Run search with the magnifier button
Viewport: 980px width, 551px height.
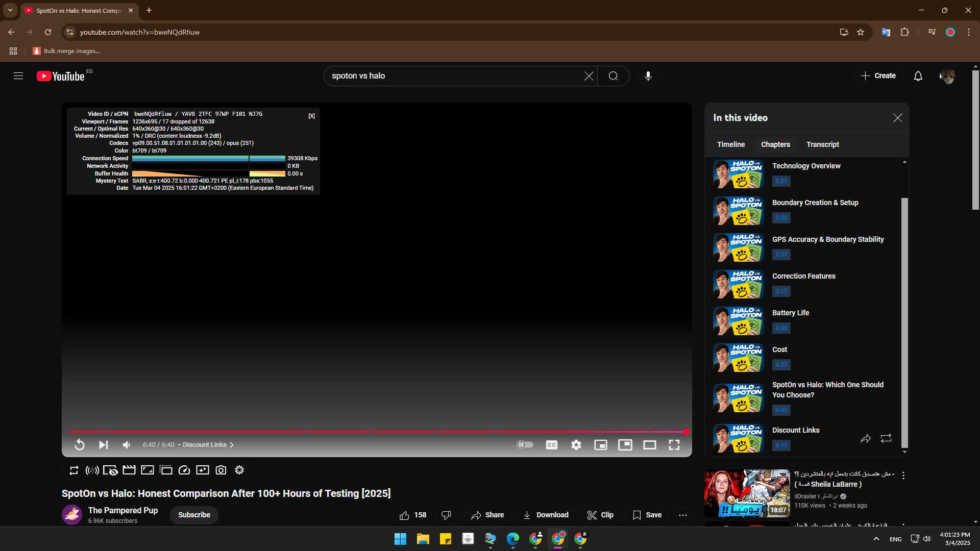pos(614,76)
